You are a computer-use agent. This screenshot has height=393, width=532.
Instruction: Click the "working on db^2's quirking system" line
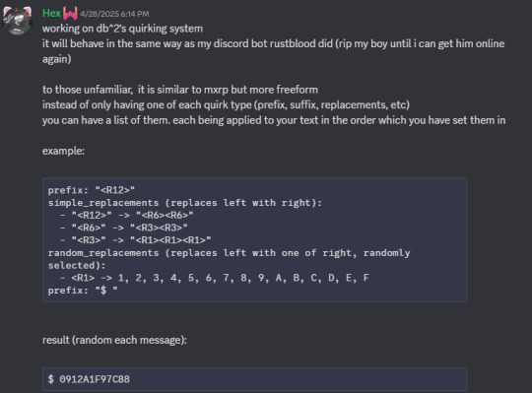(122, 29)
